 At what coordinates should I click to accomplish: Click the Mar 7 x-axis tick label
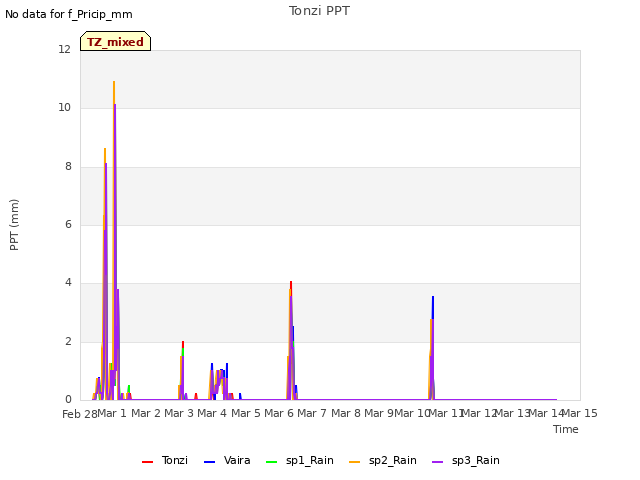pyautogui.click(x=312, y=413)
